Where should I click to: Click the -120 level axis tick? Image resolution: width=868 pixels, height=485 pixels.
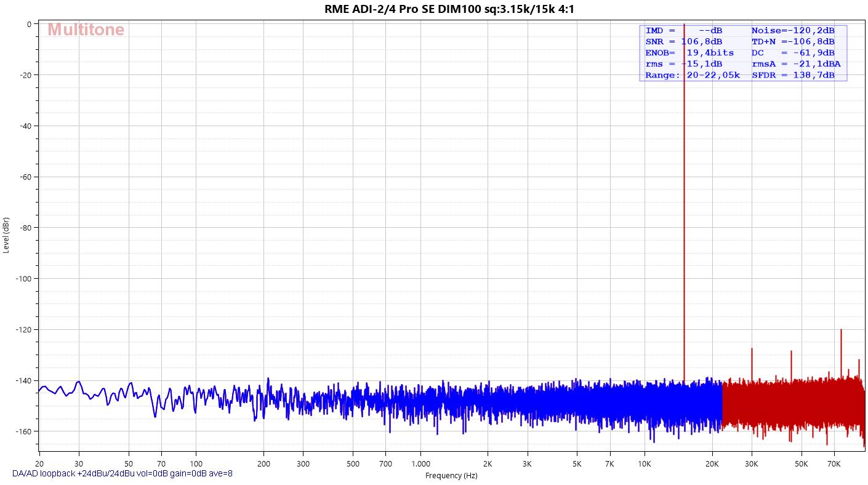point(23,329)
